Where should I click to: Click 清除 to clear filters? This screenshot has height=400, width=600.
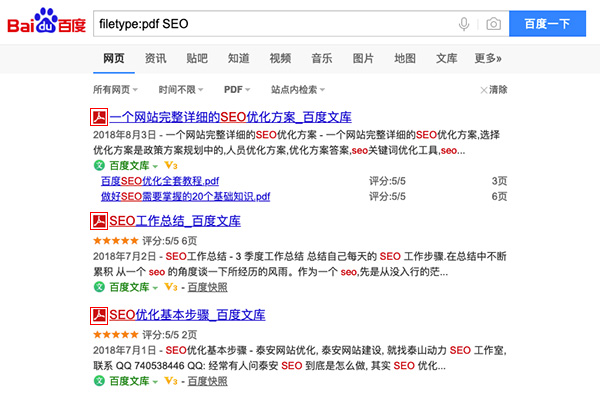494,90
